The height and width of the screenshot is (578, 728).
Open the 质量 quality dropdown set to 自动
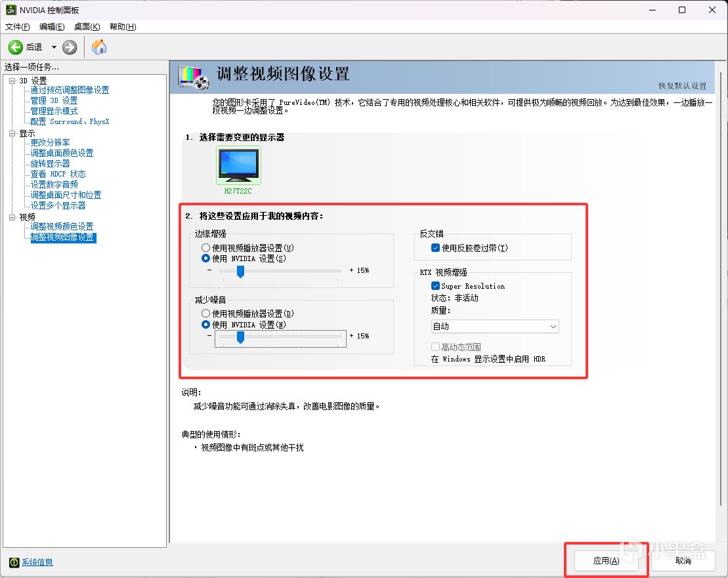[495, 326]
